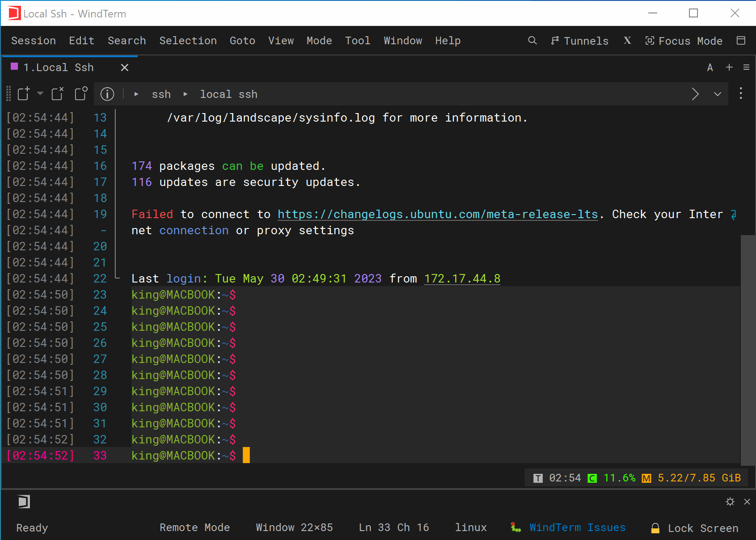Viewport: 756px width, 540px height.
Task: Open the Selection menu
Action: [188, 41]
